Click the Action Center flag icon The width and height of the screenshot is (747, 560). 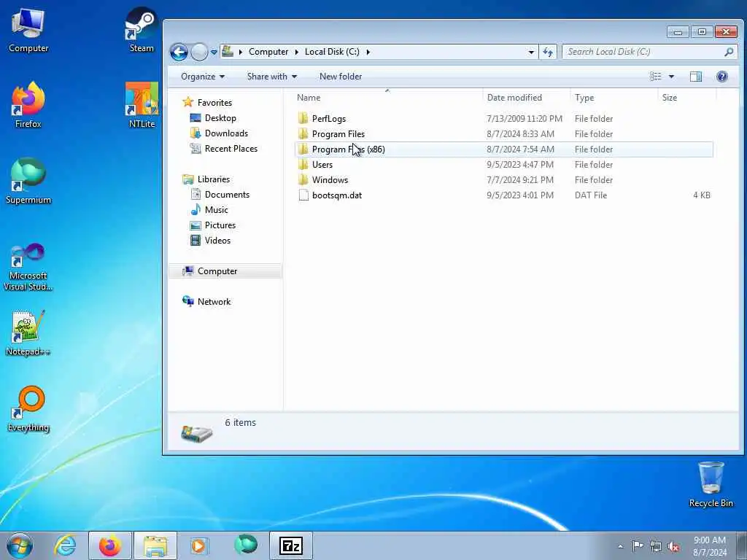[638, 545]
